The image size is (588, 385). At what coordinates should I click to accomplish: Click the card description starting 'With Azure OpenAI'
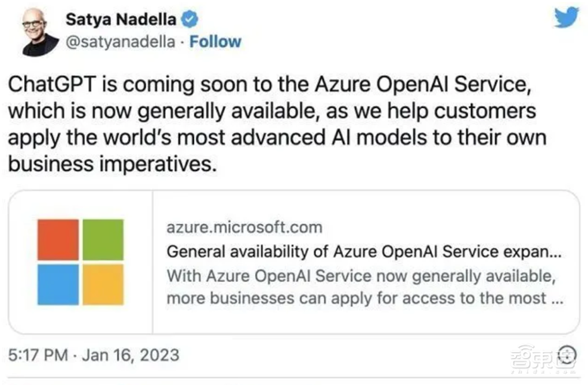[362, 286]
